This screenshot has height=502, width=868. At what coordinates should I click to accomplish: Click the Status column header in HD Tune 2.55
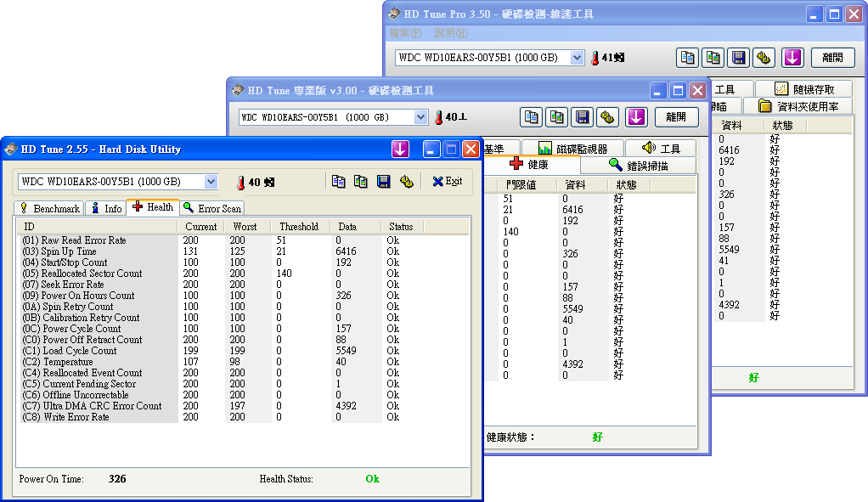click(402, 227)
